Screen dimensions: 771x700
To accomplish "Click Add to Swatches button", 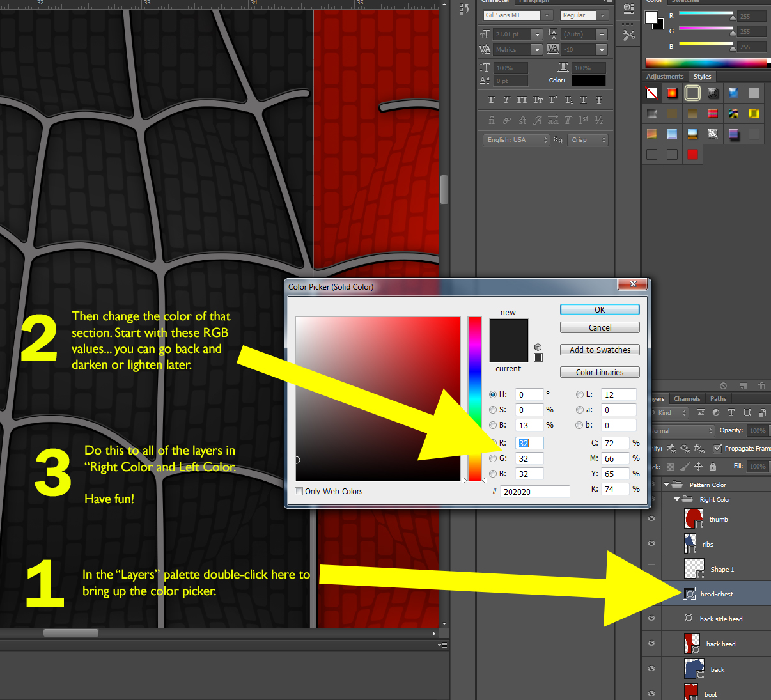I will tap(600, 350).
